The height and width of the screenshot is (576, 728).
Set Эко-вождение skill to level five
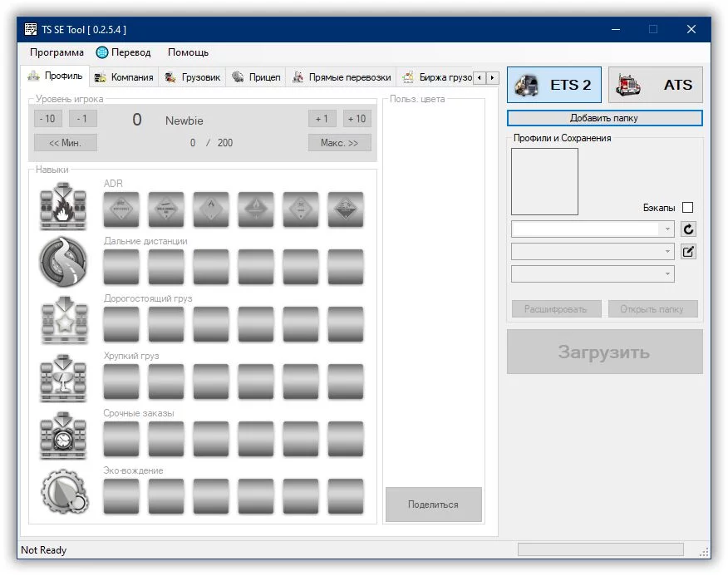pos(301,496)
